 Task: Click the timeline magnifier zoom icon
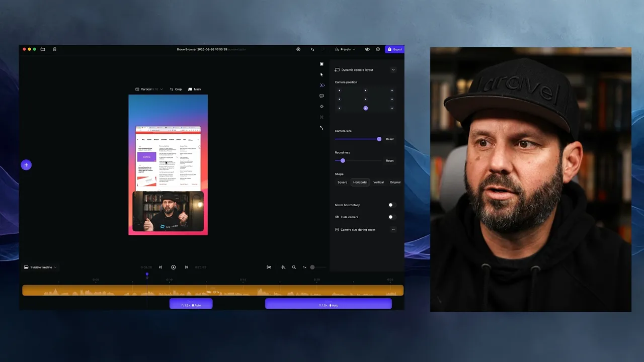click(x=294, y=267)
